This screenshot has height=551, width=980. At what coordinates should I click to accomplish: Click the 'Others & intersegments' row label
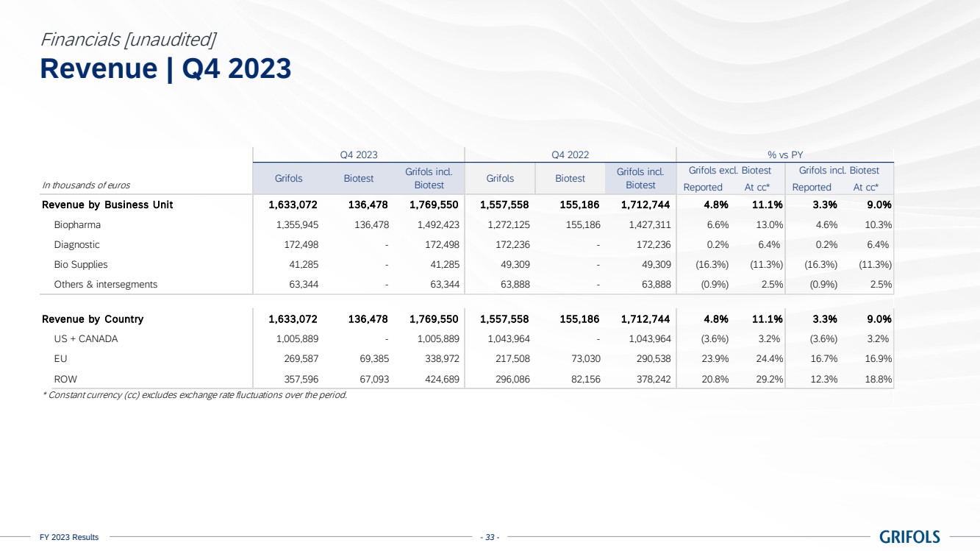(105, 284)
